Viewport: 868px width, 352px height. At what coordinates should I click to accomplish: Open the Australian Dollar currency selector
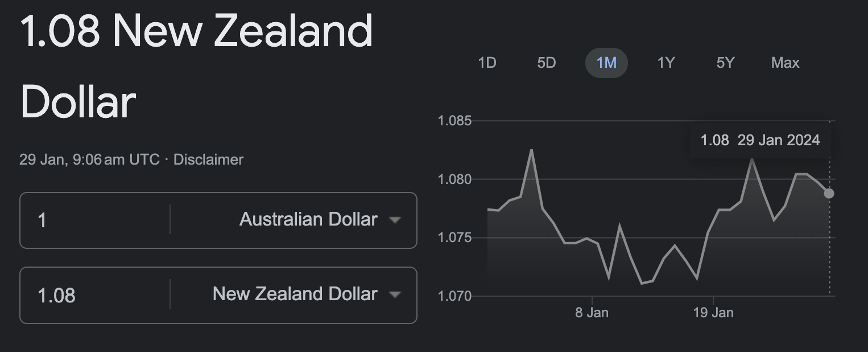pyautogui.click(x=294, y=220)
